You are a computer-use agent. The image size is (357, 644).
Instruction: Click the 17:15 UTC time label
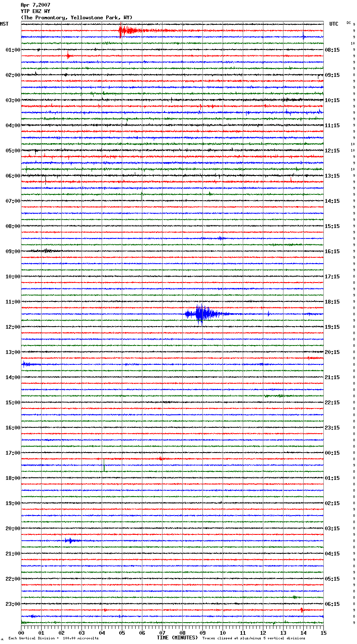(332, 277)
